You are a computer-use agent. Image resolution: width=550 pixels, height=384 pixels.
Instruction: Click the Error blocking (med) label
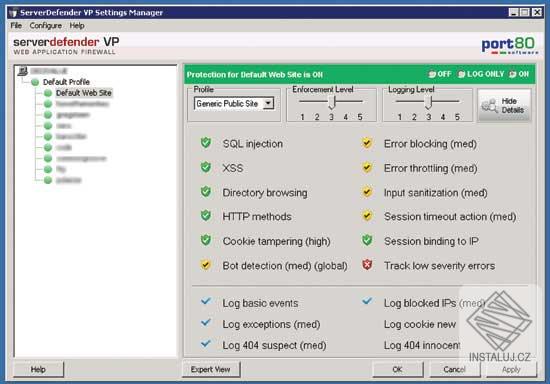click(430, 144)
